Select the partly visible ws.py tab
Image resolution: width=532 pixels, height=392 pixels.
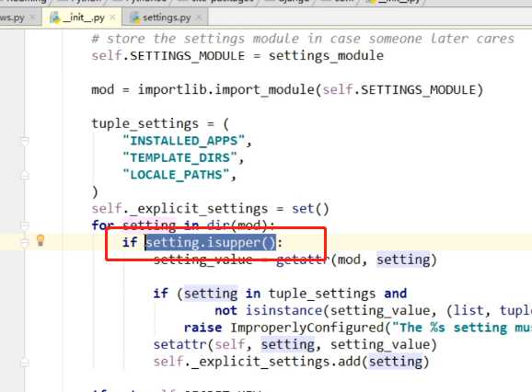coord(17,17)
